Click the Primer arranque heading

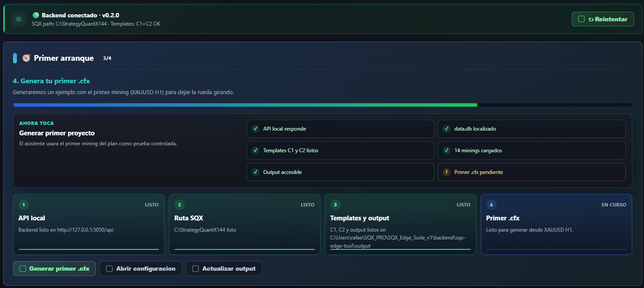(x=64, y=58)
